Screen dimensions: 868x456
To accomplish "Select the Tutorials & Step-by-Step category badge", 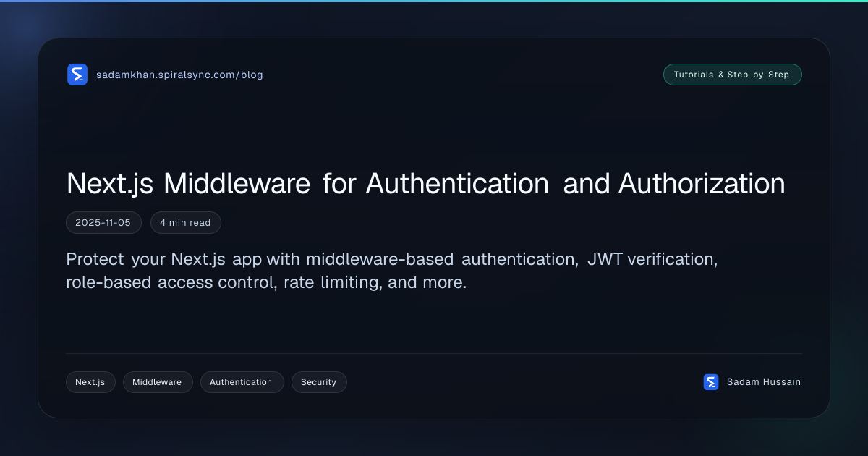I will coord(732,75).
